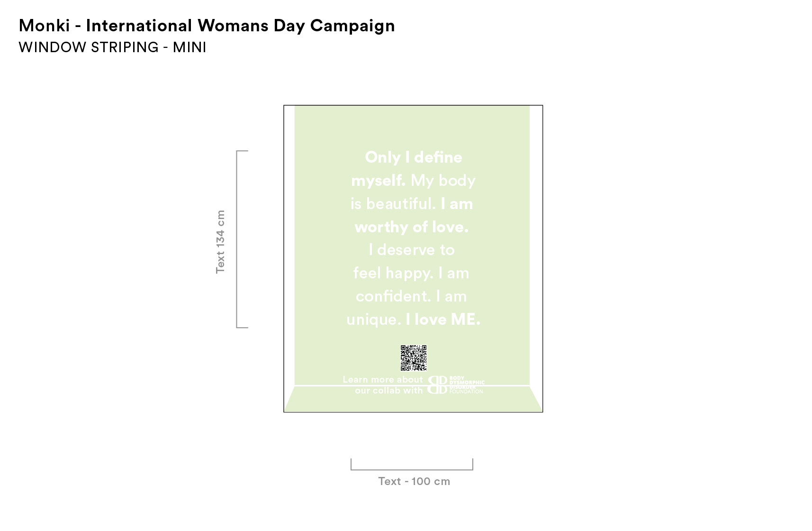Image resolution: width=812 pixels, height=531 pixels.
Task: Click the 'I love ME.' bold text
Action: 443,320
